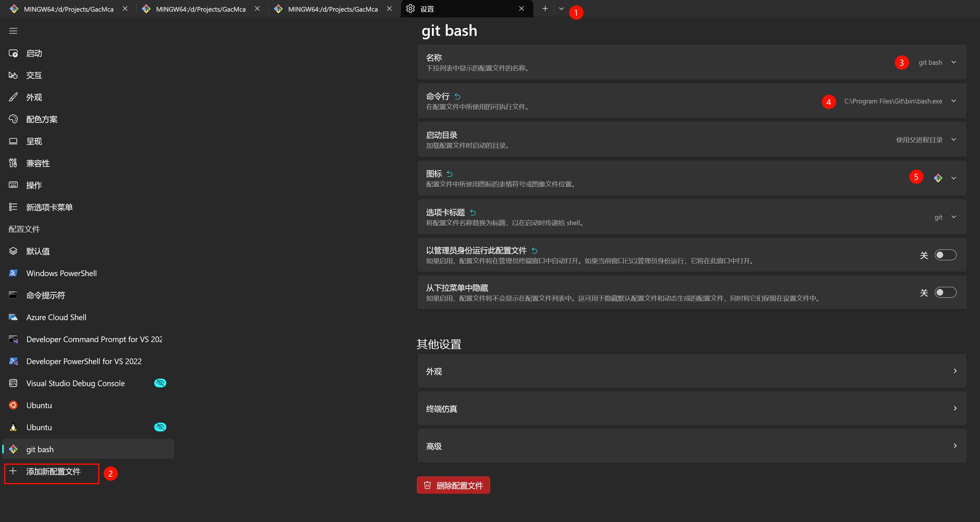Image resolution: width=980 pixels, height=522 pixels.
Task: Click hidden eye icon next to Visual Studio Debug Console
Action: [160, 383]
